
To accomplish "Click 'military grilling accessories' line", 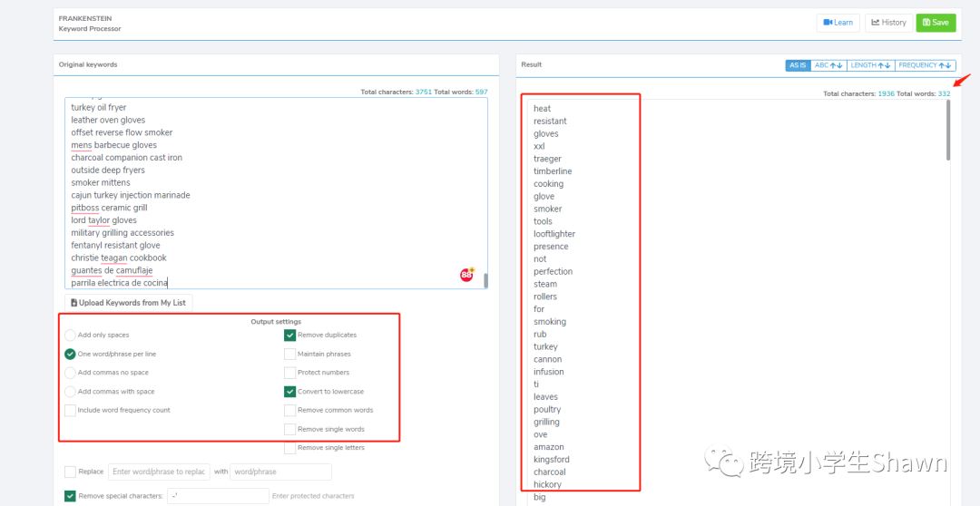I will pyautogui.click(x=122, y=232).
